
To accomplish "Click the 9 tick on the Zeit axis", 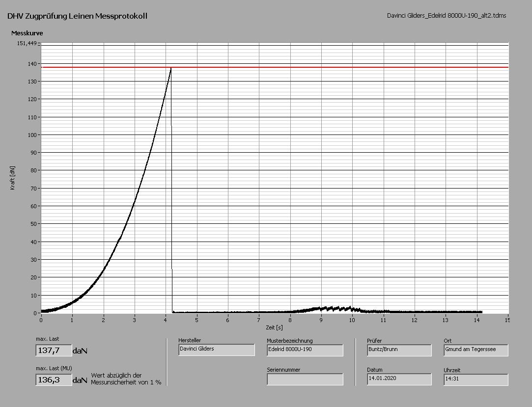I will click(x=321, y=320).
